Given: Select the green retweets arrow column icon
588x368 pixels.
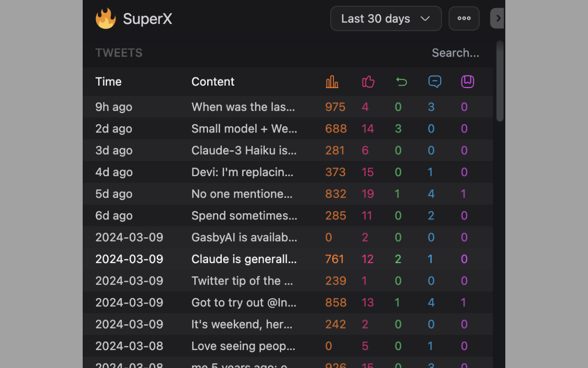Looking at the screenshot, I should 401,81.
